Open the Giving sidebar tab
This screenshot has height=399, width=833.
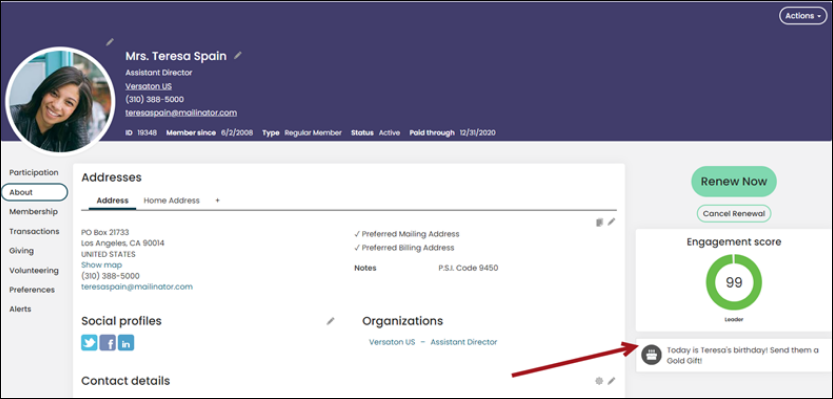21,251
